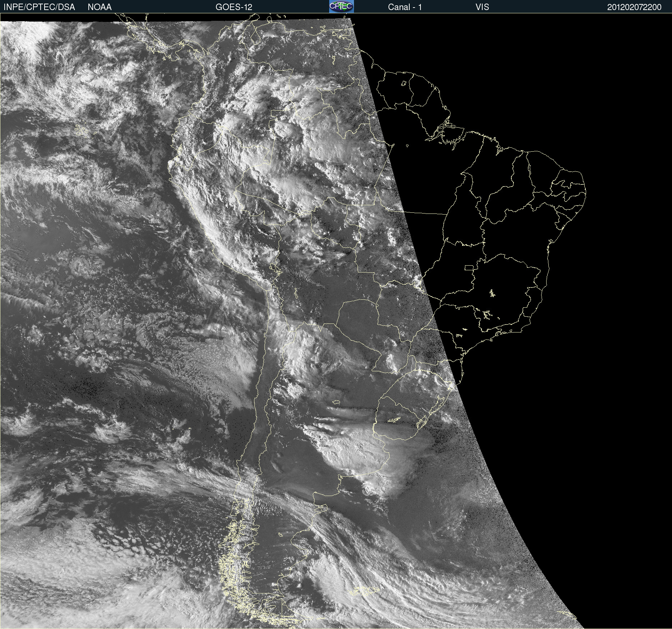This screenshot has width=672, height=629.
Task: Click the CPTEC logo in header
Action: (341, 6)
